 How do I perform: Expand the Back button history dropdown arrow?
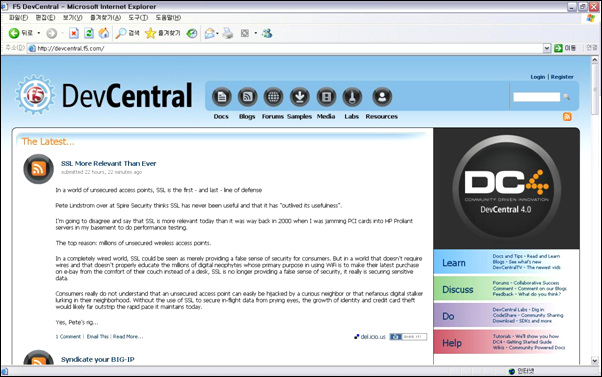point(38,33)
